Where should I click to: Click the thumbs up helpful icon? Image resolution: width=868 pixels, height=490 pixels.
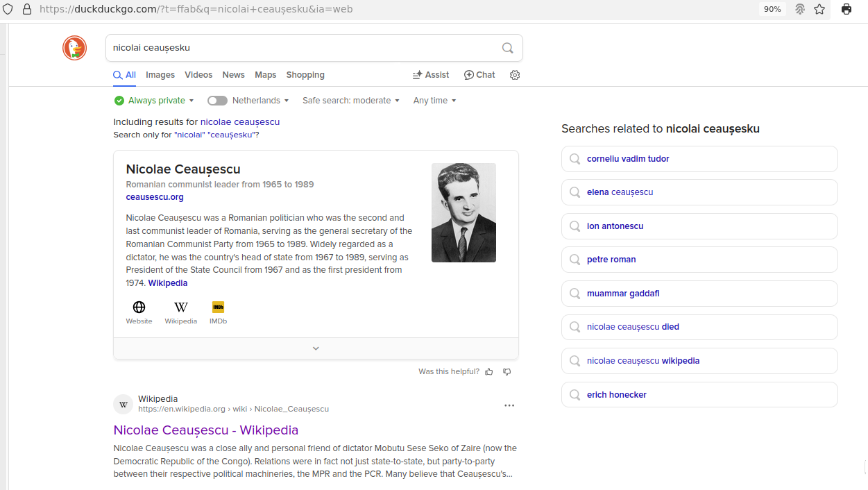489,372
